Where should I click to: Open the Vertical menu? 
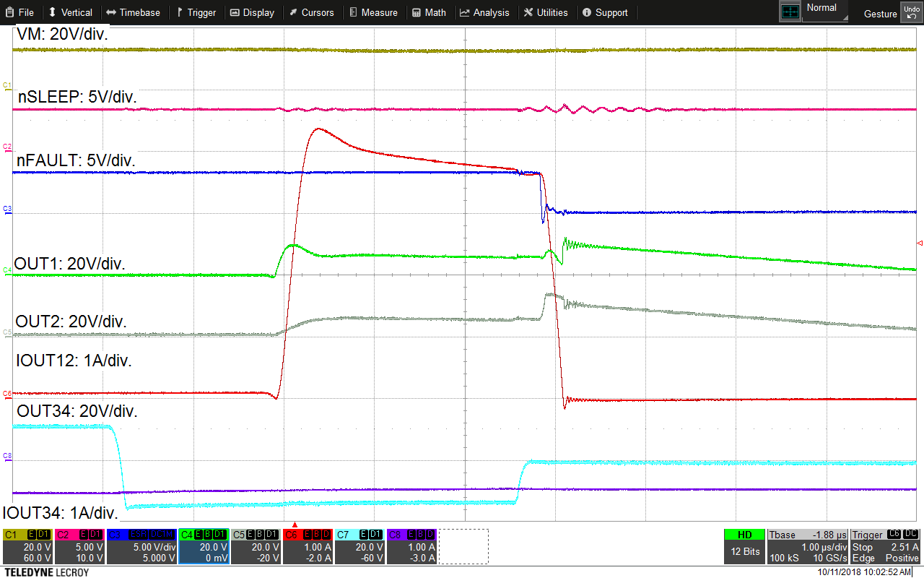[70, 12]
